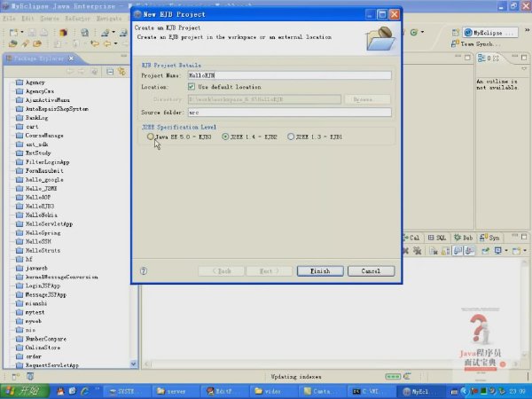The image size is (532, 399).
Task: Click the Open Console icon
Action: [516, 251]
